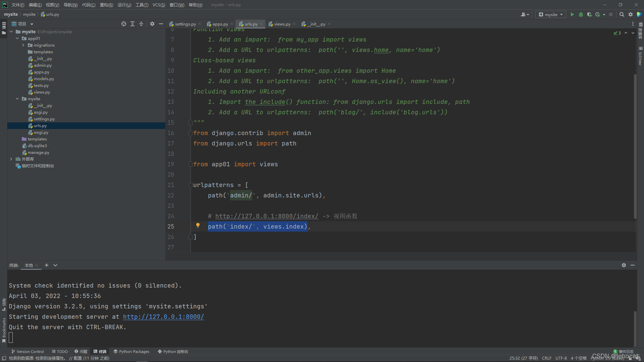Select the 本地 terminal tab
Viewport: 644px width, 362px height.
(28, 265)
